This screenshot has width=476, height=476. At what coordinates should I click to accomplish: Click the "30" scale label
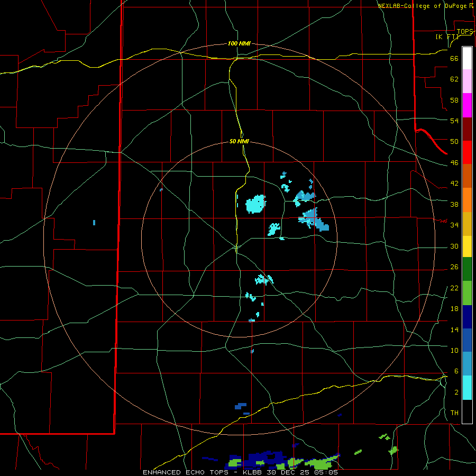tap(454, 246)
